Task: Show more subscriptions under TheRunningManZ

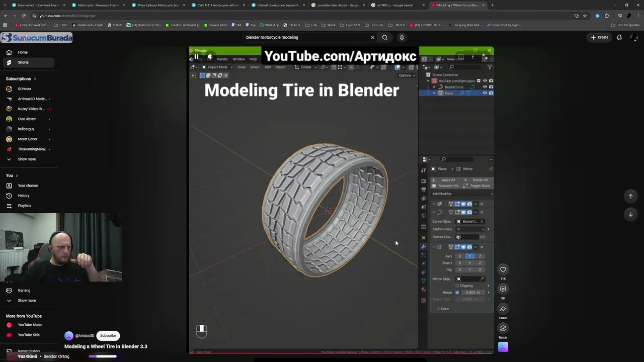Action: pos(29,159)
